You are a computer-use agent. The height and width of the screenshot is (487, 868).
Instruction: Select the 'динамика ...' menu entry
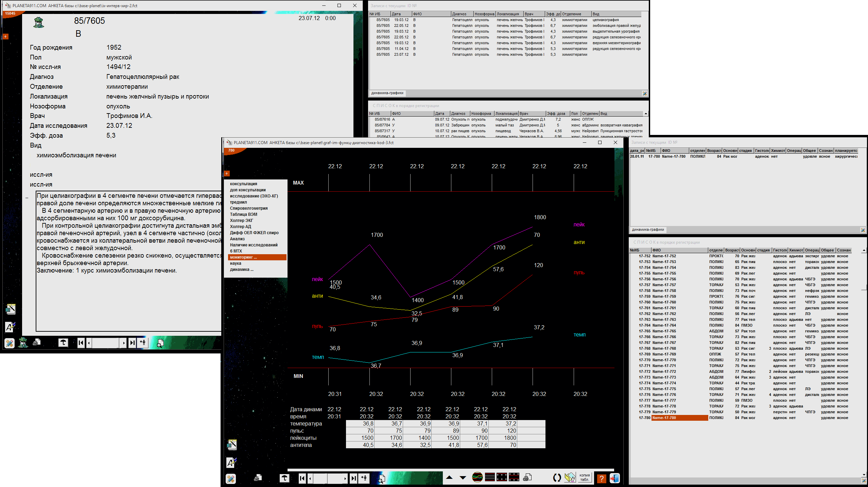(x=242, y=269)
